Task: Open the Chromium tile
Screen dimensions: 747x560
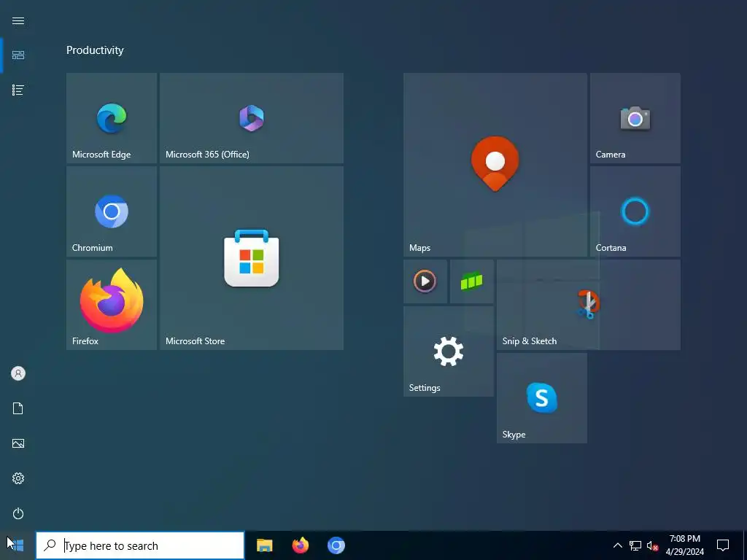Action: pyautogui.click(x=112, y=211)
